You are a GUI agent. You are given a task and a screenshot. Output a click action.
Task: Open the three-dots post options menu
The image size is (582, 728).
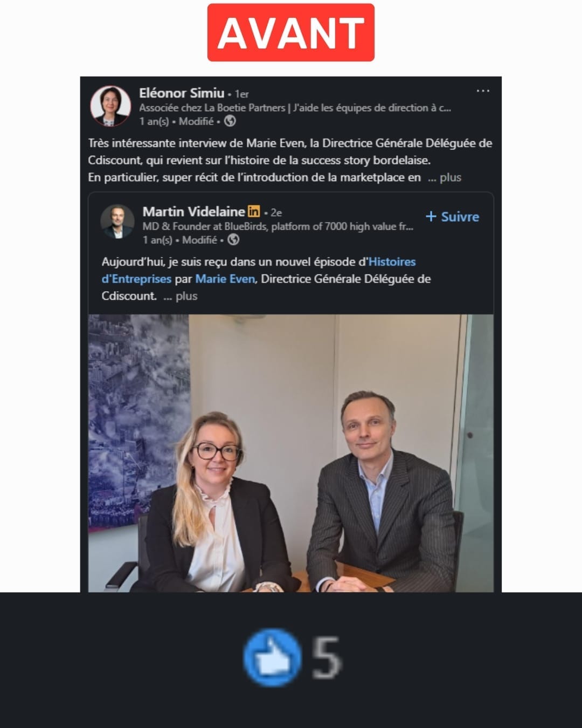(483, 91)
